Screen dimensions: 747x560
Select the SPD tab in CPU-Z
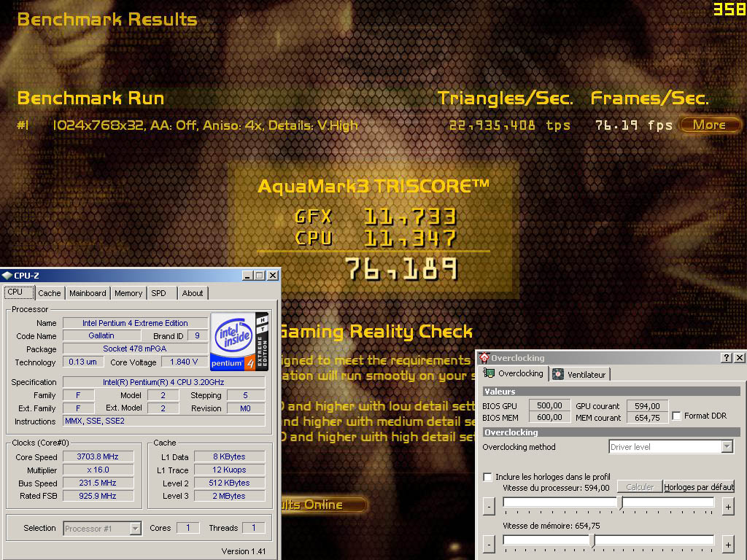click(158, 293)
